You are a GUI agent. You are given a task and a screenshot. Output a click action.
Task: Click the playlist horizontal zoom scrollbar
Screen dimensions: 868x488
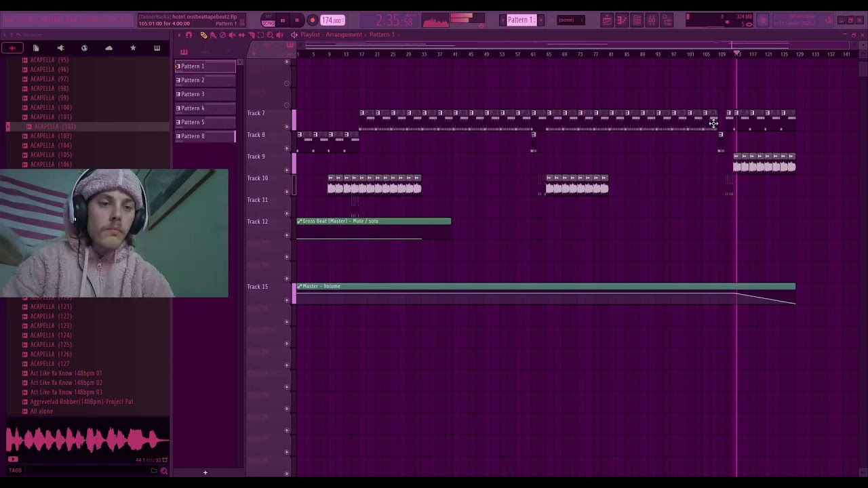coord(576,45)
